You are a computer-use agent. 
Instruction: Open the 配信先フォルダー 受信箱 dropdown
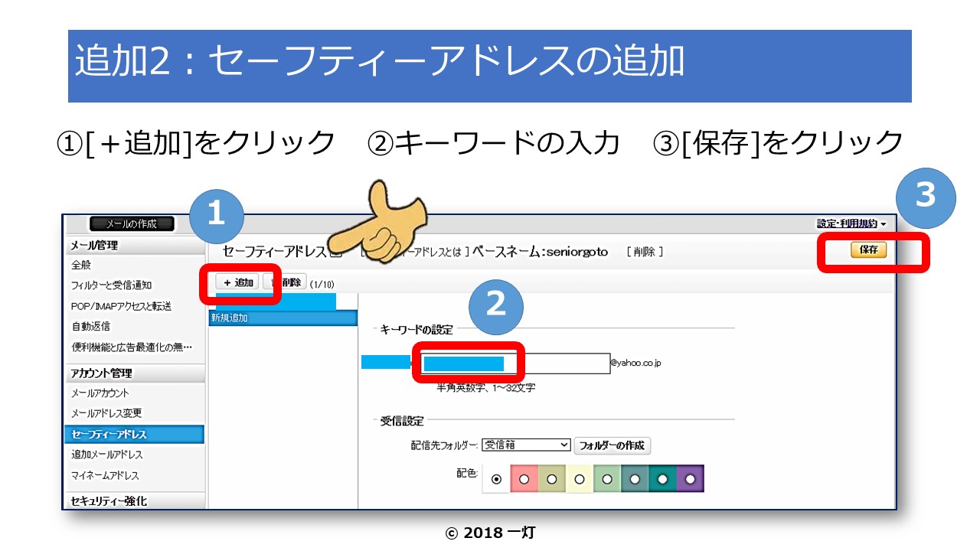[x=526, y=445]
